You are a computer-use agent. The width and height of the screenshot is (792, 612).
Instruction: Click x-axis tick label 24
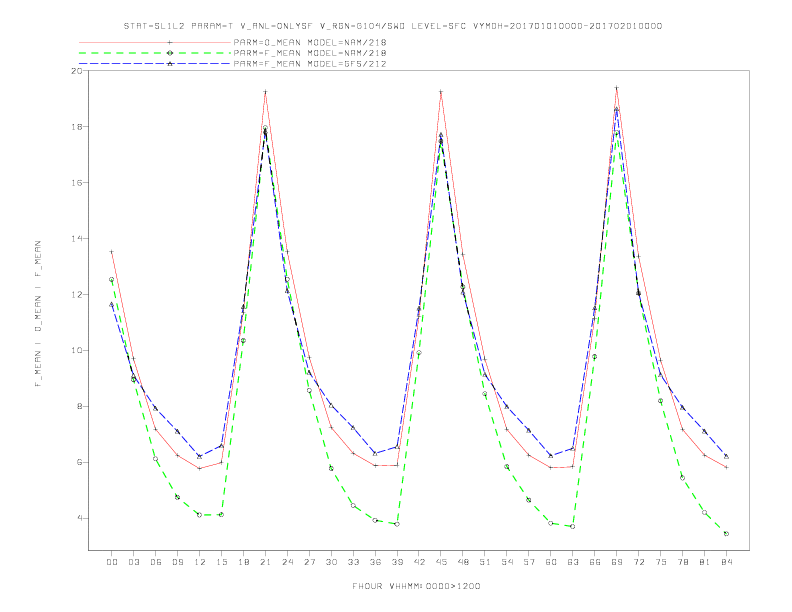[x=287, y=562]
